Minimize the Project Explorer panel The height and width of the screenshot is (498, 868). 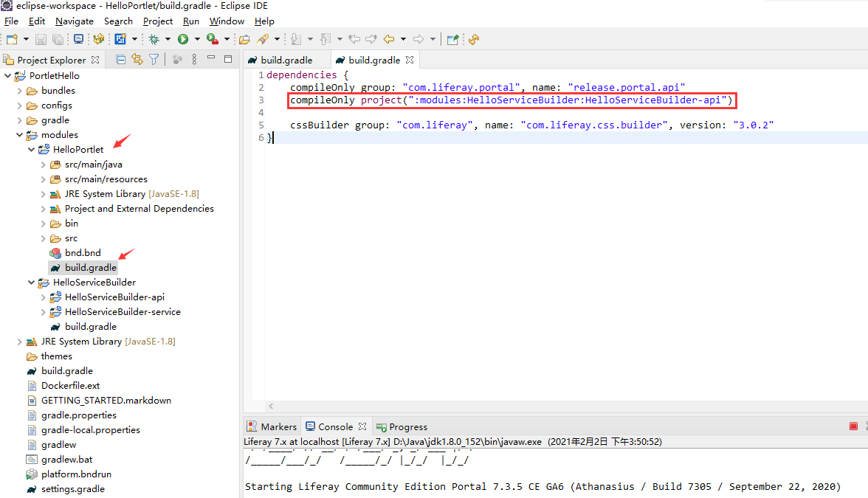tap(211, 58)
